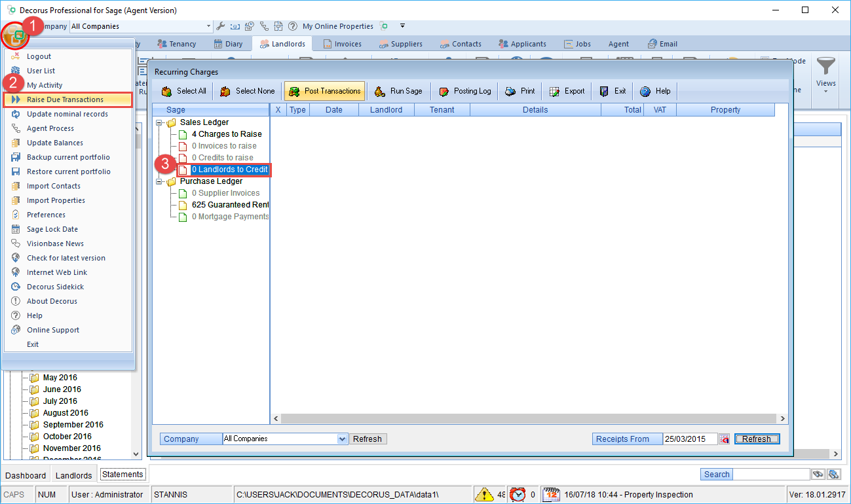Select 4 Charges to Raise
This screenshot has height=504, width=851.
pyautogui.click(x=227, y=134)
